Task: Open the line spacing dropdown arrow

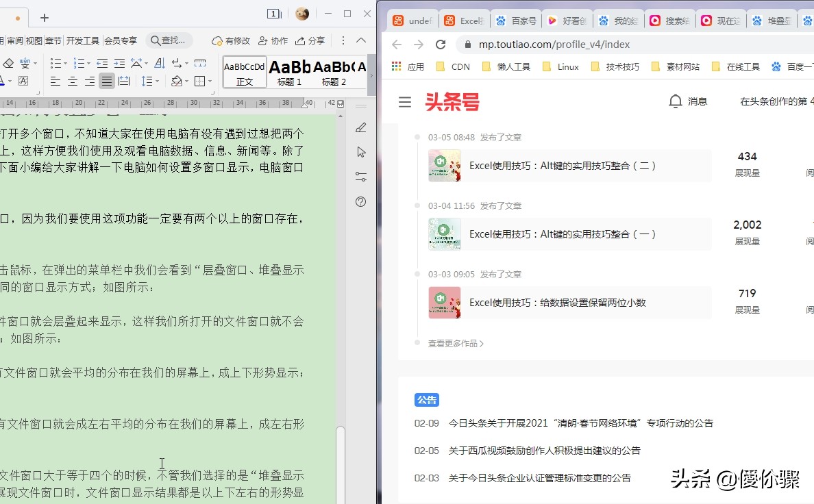Action: point(157,80)
